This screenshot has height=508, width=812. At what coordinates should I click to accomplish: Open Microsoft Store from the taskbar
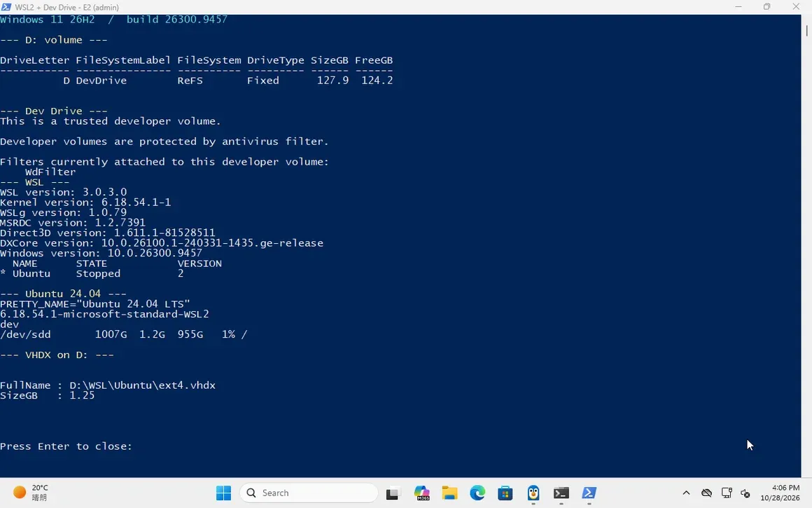pyautogui.click(x=505, y=493)
